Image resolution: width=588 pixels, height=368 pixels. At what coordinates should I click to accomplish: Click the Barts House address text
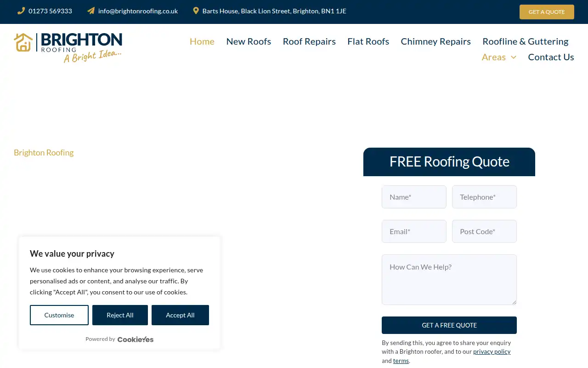pyautogui.click(x=274, y=11)
